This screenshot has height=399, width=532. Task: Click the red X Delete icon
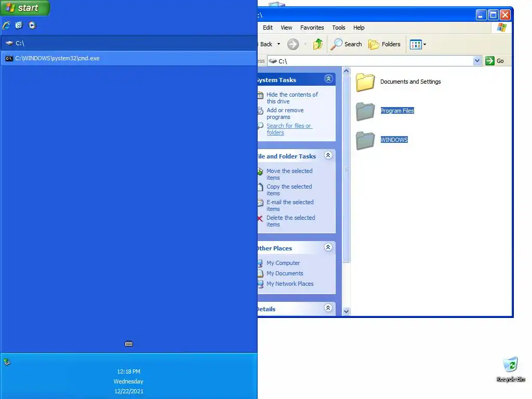[260, 219]
